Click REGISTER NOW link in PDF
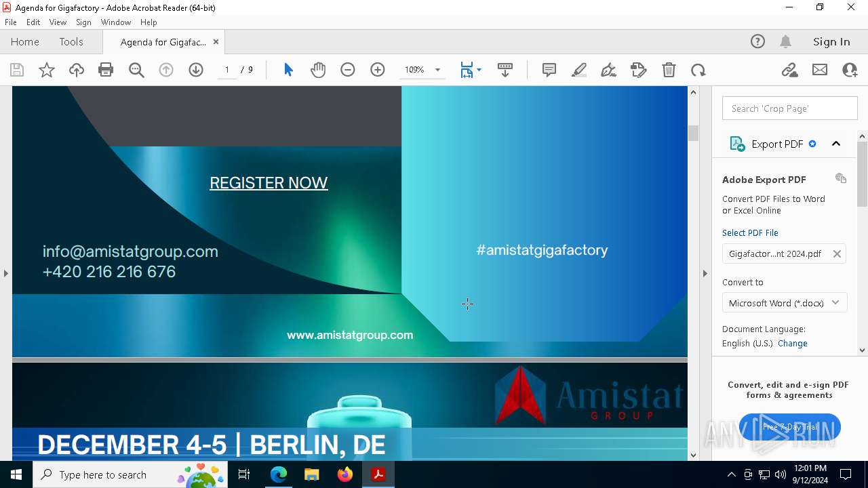The height and width of the screenshot is (488, 868). pyautogui.click(x=269, y=183)
